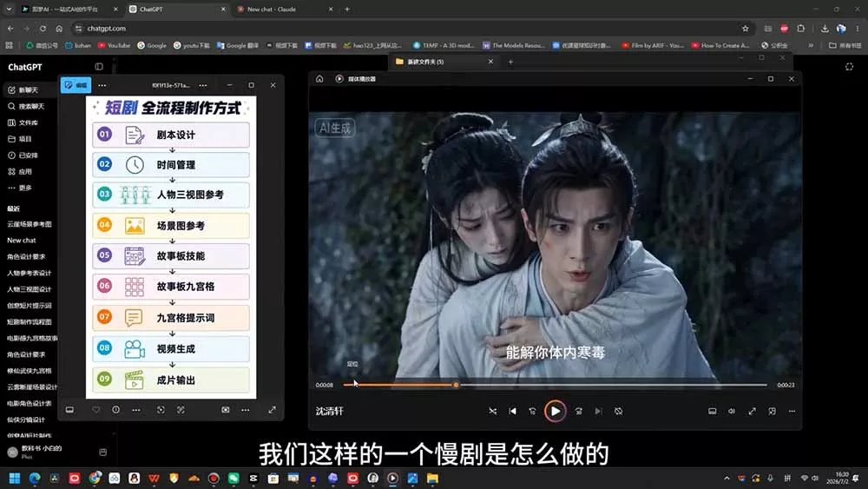
Task: Open the all bookmarks folder
Action: pos(845,45)
